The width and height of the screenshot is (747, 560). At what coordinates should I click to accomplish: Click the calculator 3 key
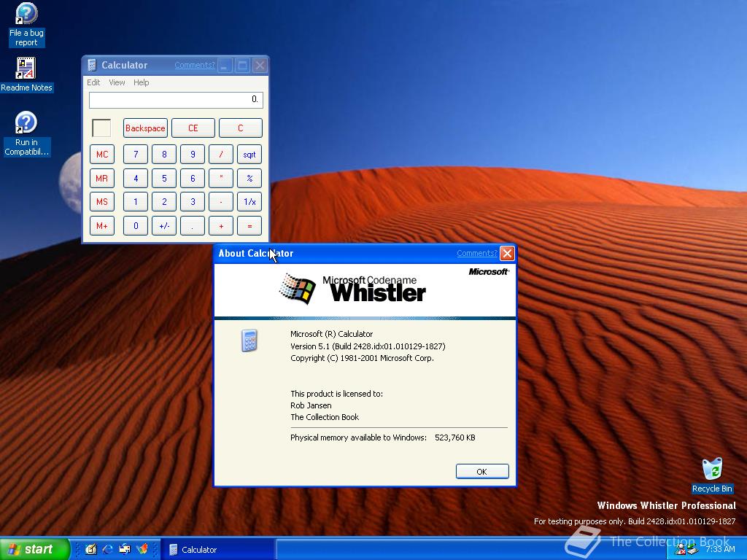pos(193,202)
